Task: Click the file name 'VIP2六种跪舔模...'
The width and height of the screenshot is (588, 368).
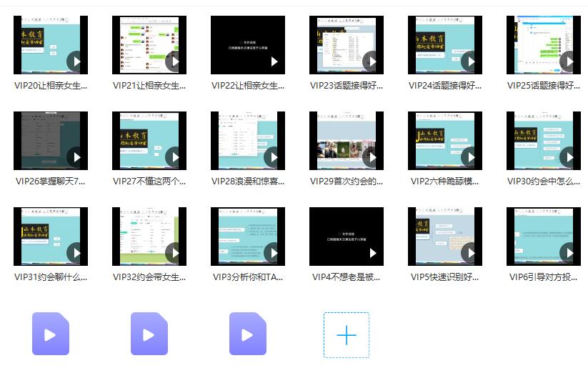Action: pos(445,181)
